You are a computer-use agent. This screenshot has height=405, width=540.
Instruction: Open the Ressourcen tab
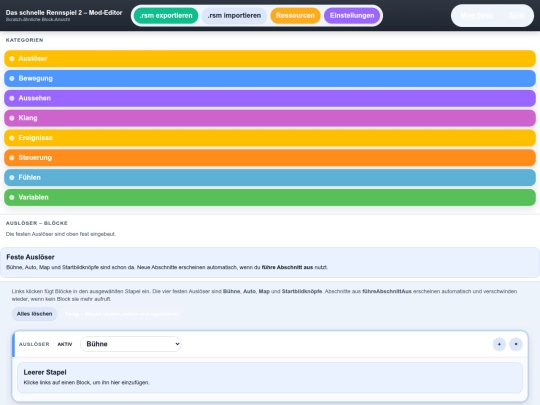295,15
